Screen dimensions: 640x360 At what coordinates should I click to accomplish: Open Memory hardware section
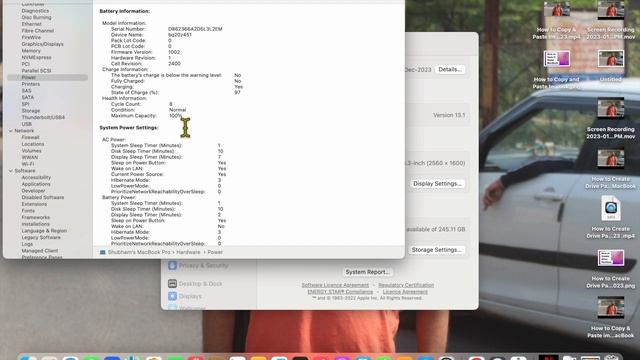31,51
